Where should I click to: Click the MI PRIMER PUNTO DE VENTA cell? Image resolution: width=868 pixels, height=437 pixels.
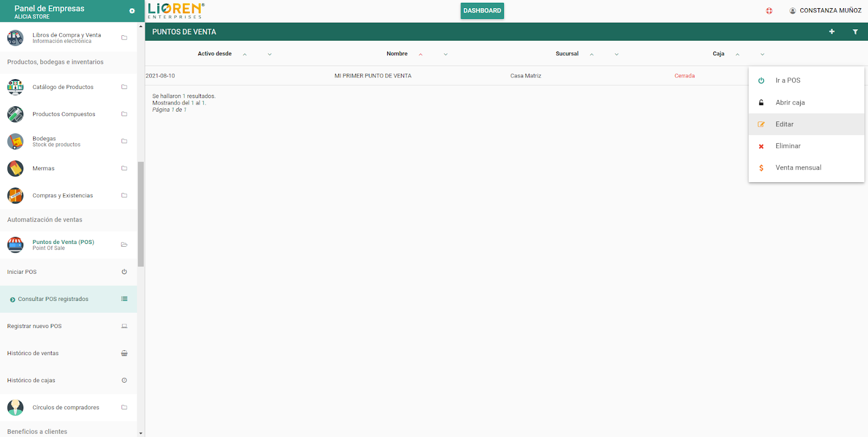(x=373, y=76)
